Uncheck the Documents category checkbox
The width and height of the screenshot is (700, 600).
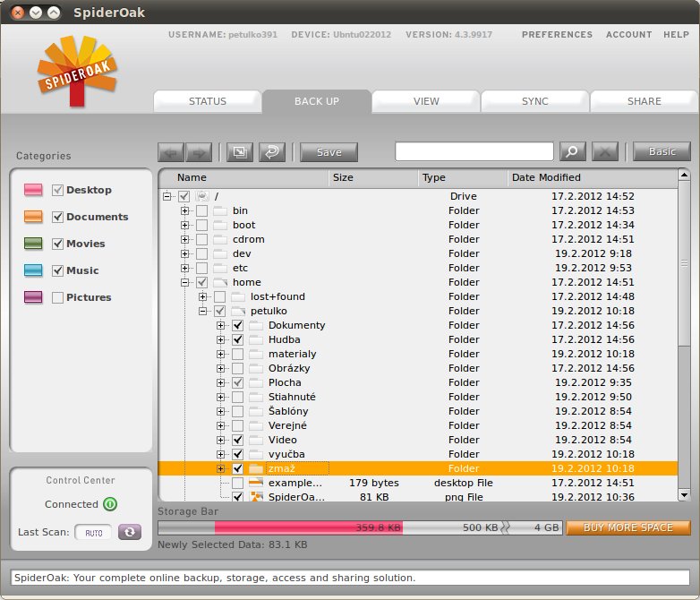click(57, 217)
